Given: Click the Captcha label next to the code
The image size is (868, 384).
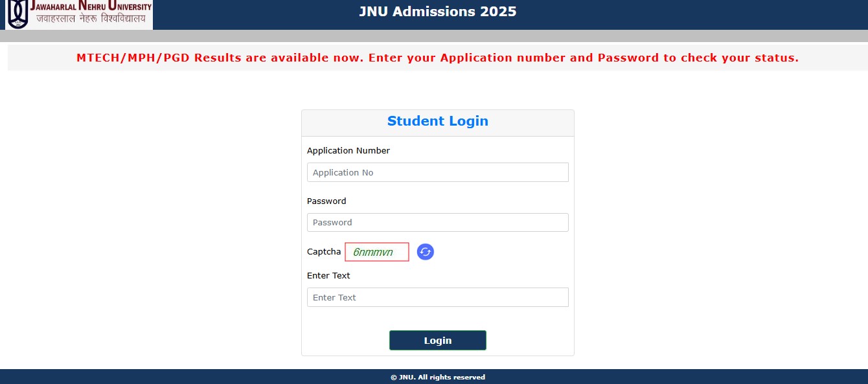Looking at the screenshot, I should (324, 252).
